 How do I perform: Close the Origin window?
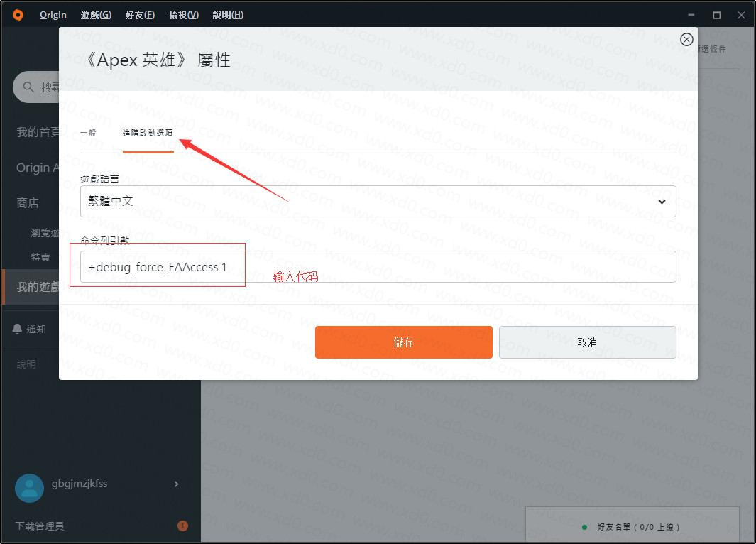pos(742,15)
